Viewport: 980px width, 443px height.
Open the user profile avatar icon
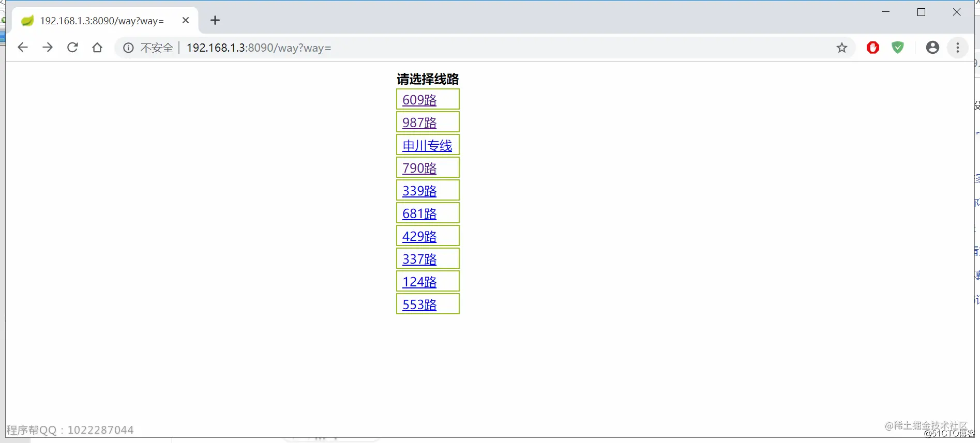point(932,48)
